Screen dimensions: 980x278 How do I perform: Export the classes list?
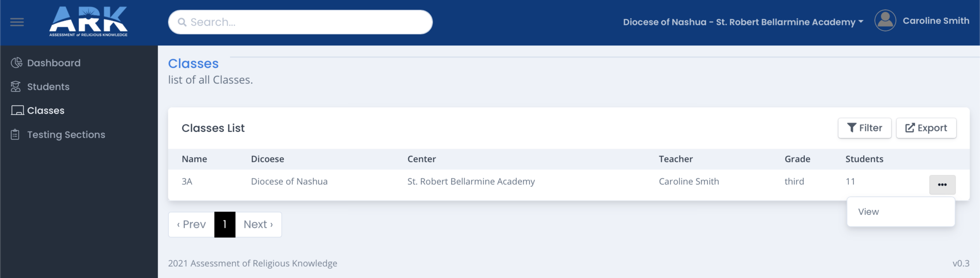pos(926,128)
